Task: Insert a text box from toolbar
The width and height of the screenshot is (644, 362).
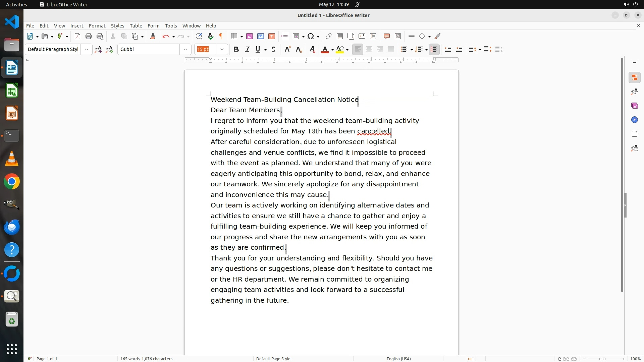Action: coord(272,37)
